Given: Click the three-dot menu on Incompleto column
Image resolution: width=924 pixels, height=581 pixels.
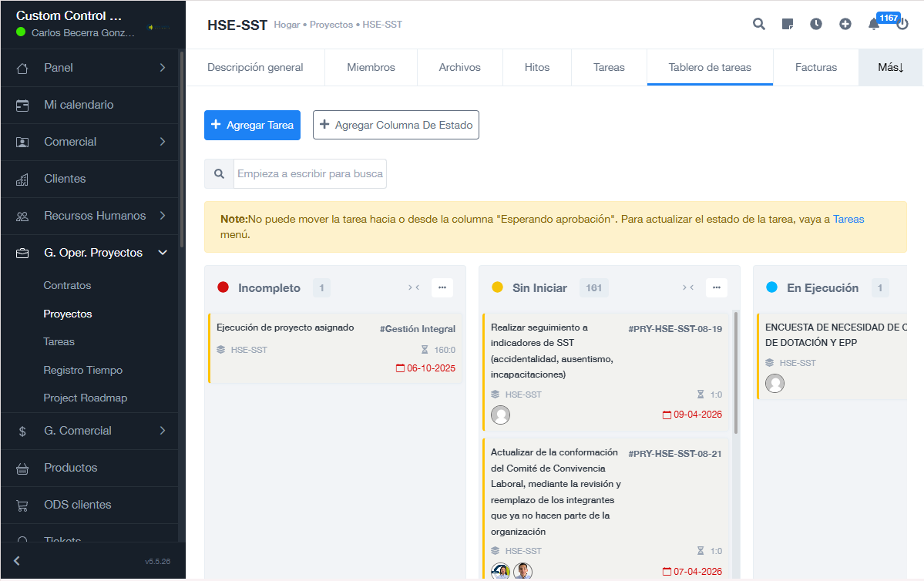Looking at the screenshot, I should tap(442, 288).
